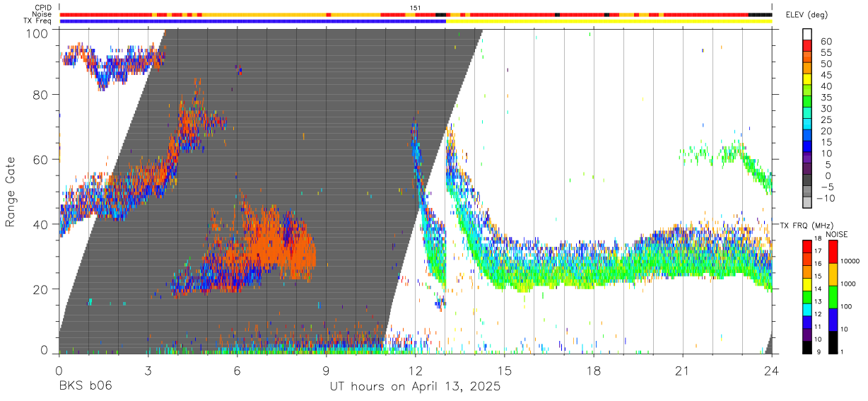Click the 12 tick on UT hours axis
The width and height of the screenshot is (868, 401).
[416, 371]
